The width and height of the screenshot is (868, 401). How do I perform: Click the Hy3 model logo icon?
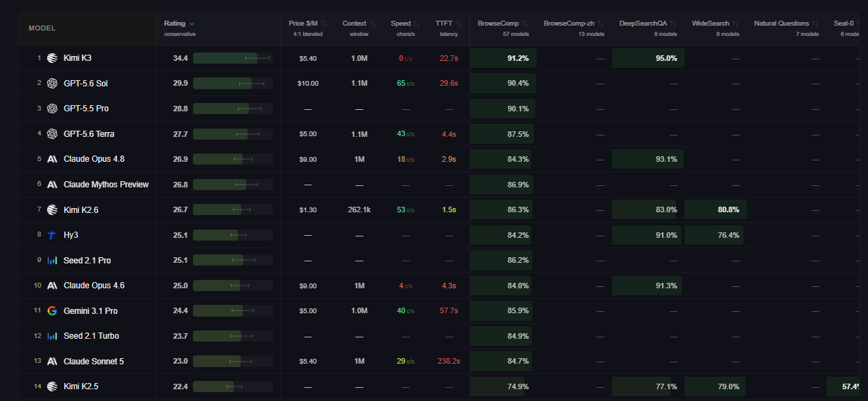pos(52,235)
